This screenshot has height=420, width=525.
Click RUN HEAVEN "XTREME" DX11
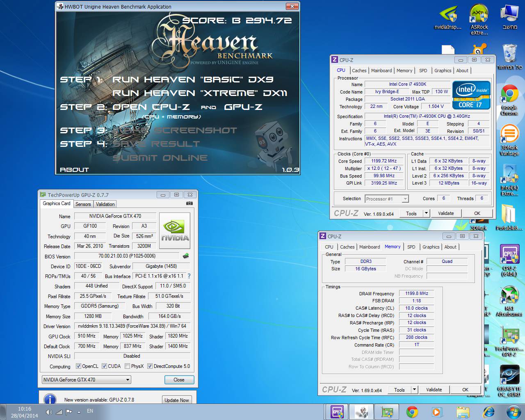[200, 93]
